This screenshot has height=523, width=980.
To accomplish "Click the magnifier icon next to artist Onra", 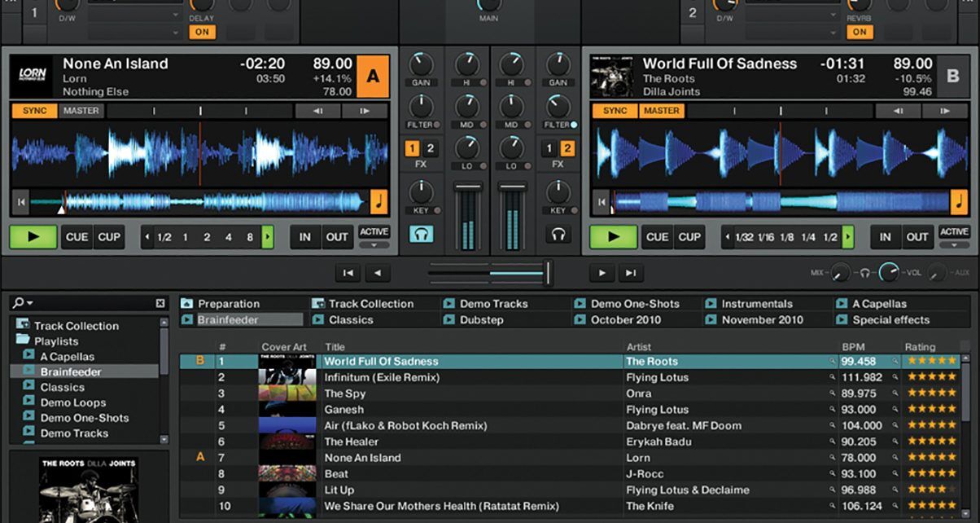I will tap(833, 393).
